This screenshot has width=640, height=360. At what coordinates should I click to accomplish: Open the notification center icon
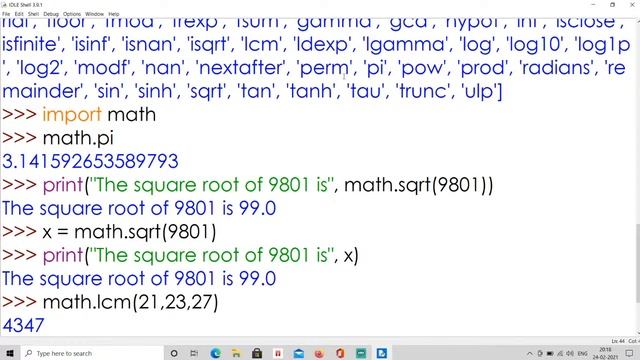[629, 353]
